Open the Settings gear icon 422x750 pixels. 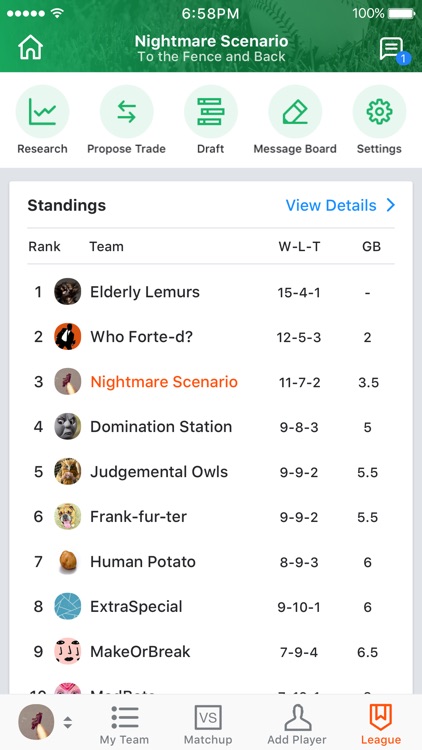pyautogui.click(x=379, y=111)
